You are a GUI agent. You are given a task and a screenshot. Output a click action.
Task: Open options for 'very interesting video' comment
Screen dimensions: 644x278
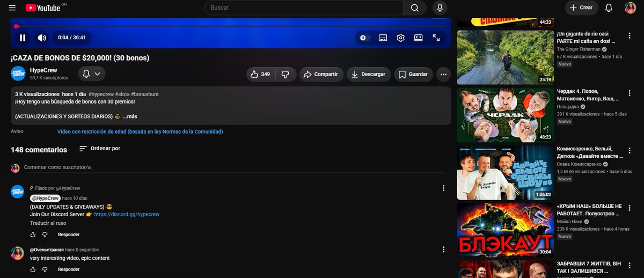coord(443,250)
